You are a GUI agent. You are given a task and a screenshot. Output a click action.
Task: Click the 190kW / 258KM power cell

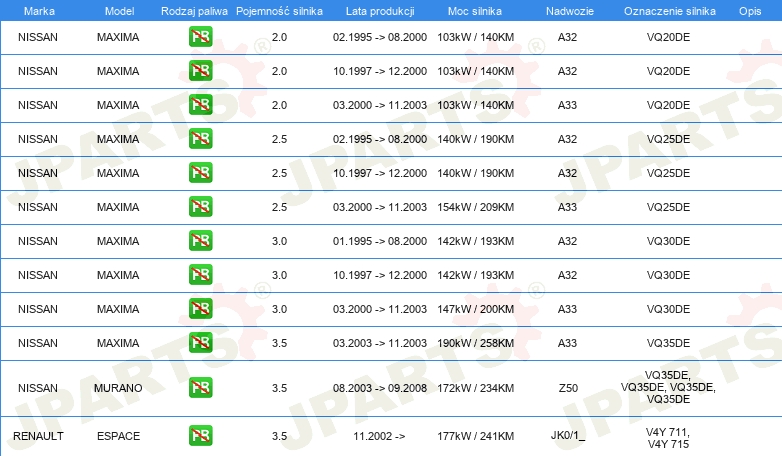coord(476,343)
